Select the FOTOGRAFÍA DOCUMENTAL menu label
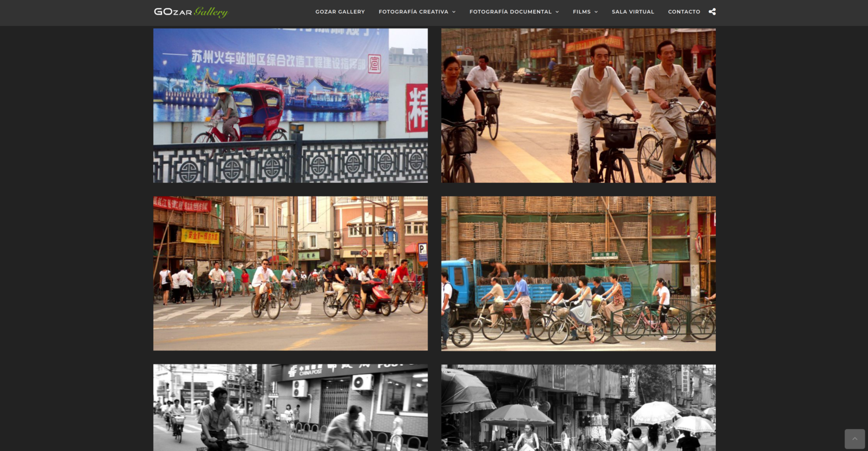This screenshot has height=451, width=868. pos(510,12)
